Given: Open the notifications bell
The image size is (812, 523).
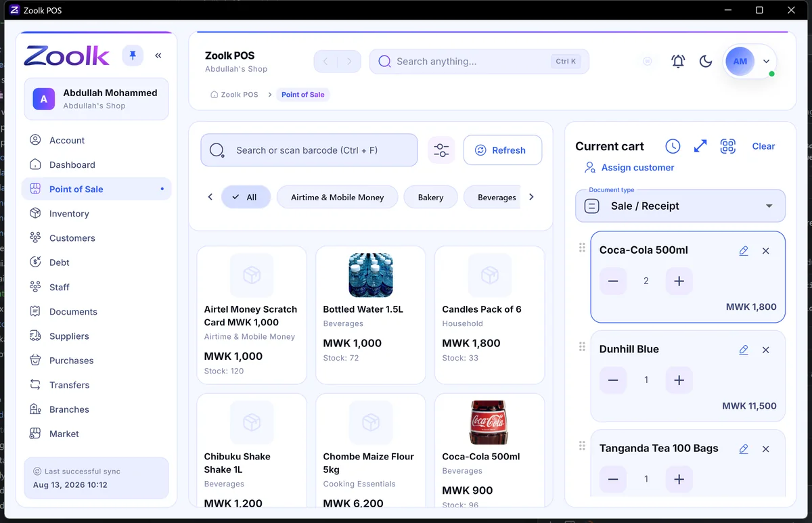Looking at the screenshot, I should click(x=678, y=62).
